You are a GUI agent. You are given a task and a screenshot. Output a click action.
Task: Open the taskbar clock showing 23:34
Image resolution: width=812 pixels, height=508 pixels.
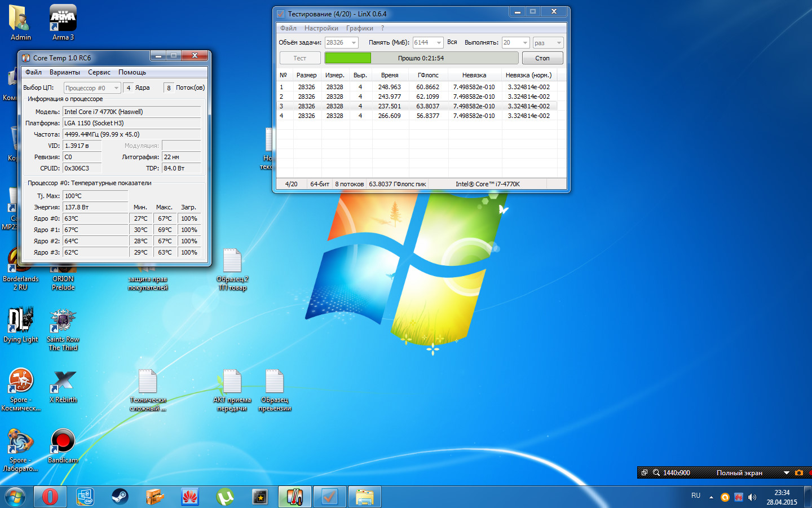point(782,497)
